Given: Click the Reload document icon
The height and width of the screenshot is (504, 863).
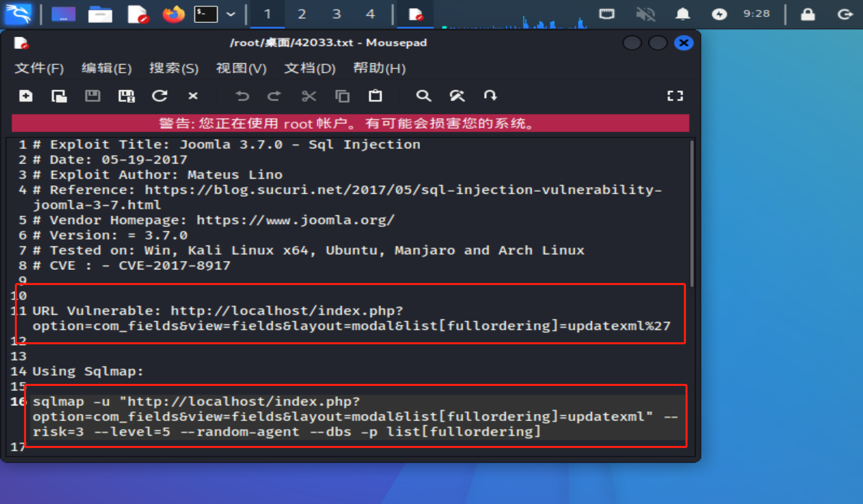Looking at the screenshot, I should point(159,96).
